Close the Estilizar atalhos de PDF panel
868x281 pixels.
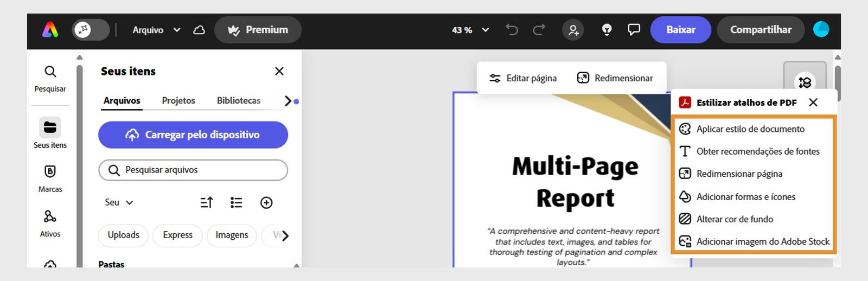(x=813, y=103)
